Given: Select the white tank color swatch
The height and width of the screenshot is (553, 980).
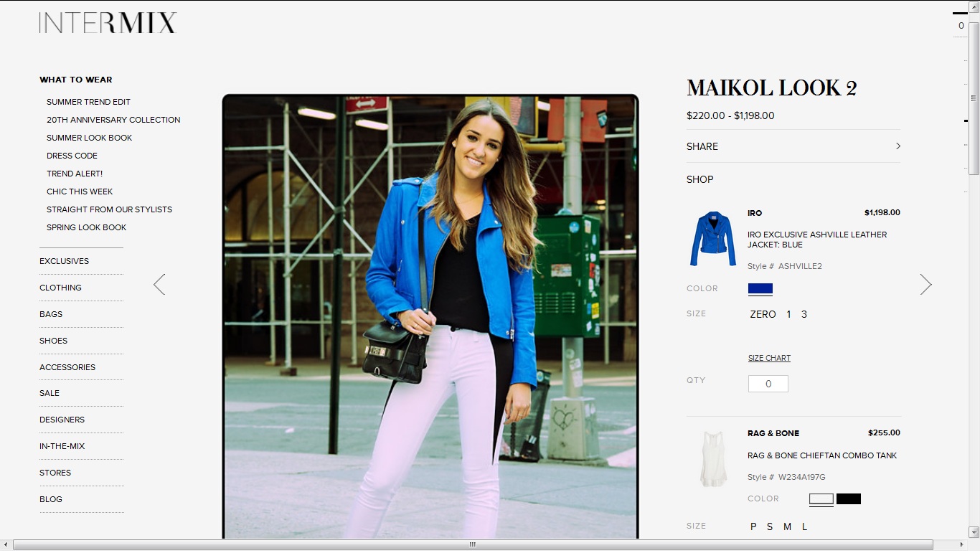Looking at the screenshot, I should pyautogui.click(x=821, y=498).
